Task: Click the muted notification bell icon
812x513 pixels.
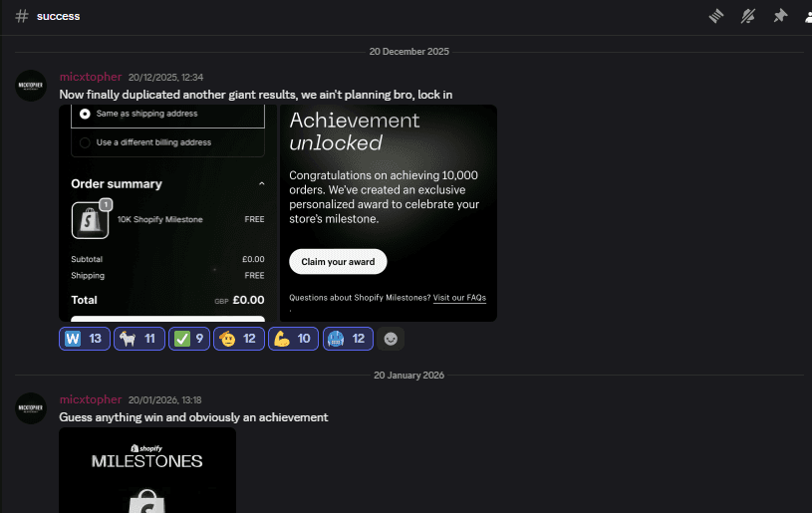Action: 748,16
